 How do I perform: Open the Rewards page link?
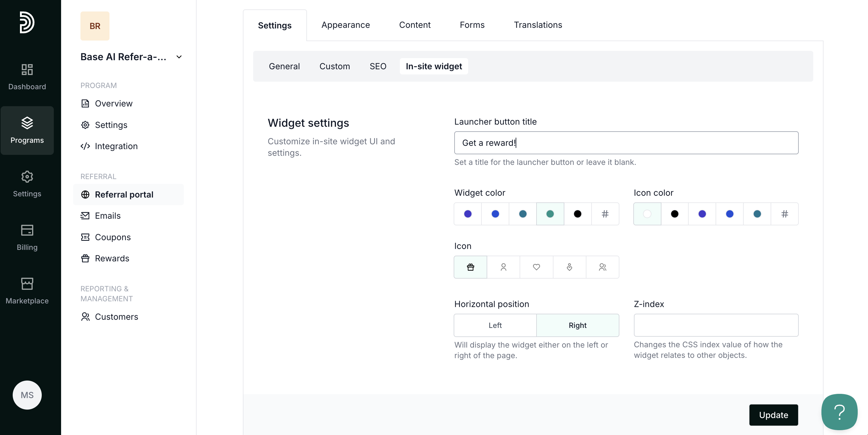pos(112,258)
